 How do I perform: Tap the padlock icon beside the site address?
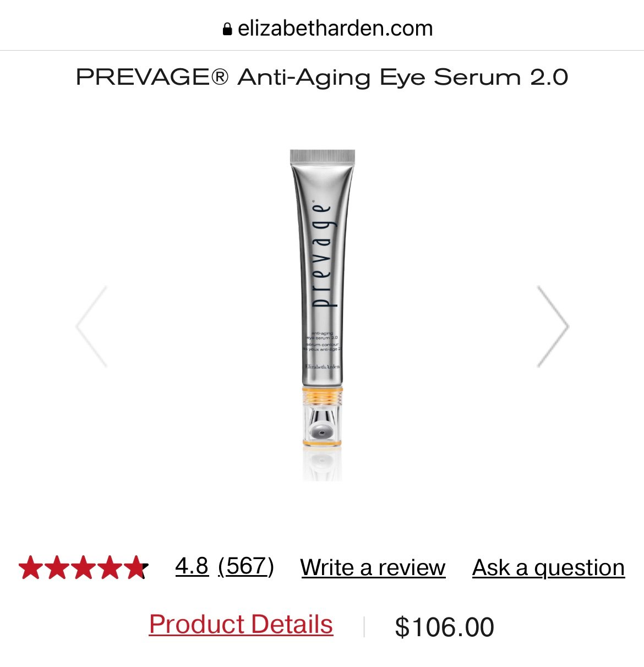pyautogui.click(x=227, y=29)
